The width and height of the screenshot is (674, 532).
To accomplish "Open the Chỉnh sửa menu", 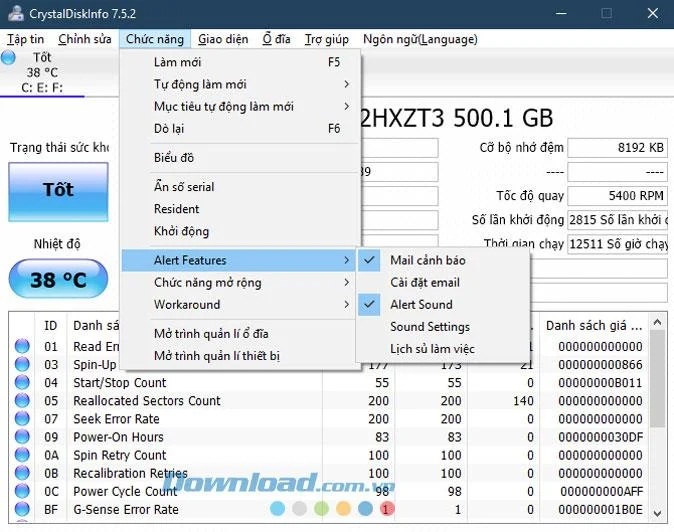I will pos(85,39).
